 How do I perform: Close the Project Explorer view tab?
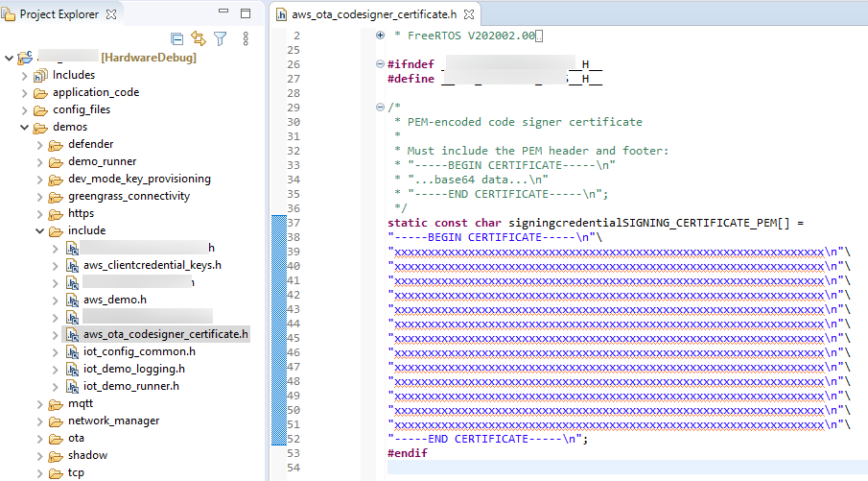(x=110, y=14)
